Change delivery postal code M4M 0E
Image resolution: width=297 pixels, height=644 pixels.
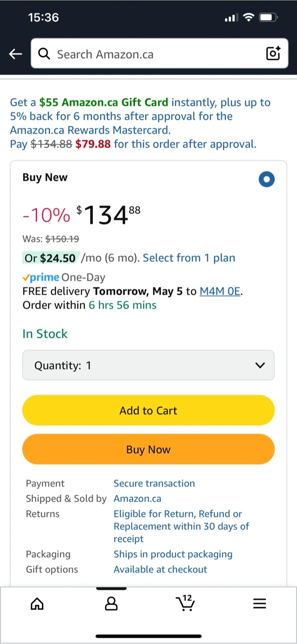coord(220,292)
